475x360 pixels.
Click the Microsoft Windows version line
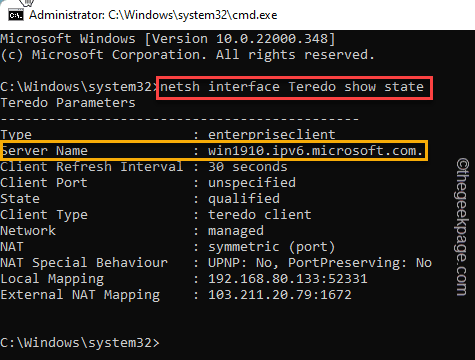click(x=168, y=39)
